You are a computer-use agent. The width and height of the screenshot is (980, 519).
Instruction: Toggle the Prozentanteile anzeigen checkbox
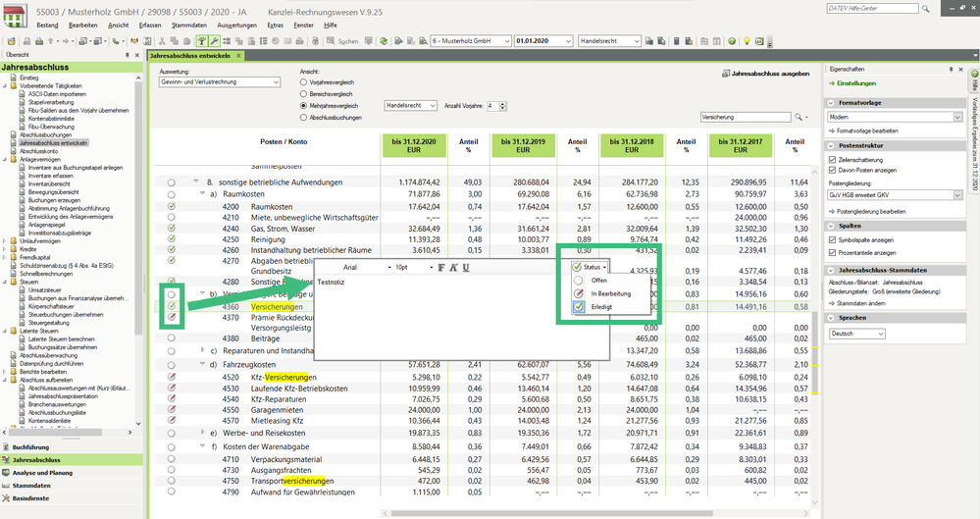[x=832, y=252]
